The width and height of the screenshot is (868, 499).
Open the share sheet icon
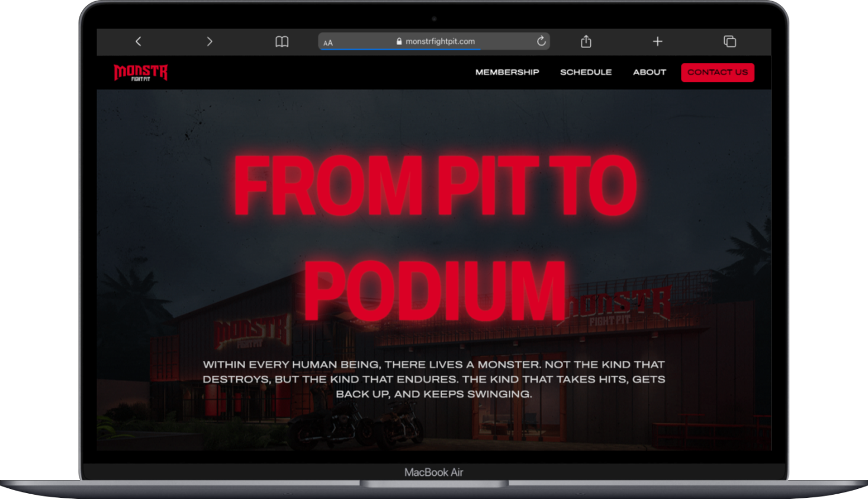586,41
